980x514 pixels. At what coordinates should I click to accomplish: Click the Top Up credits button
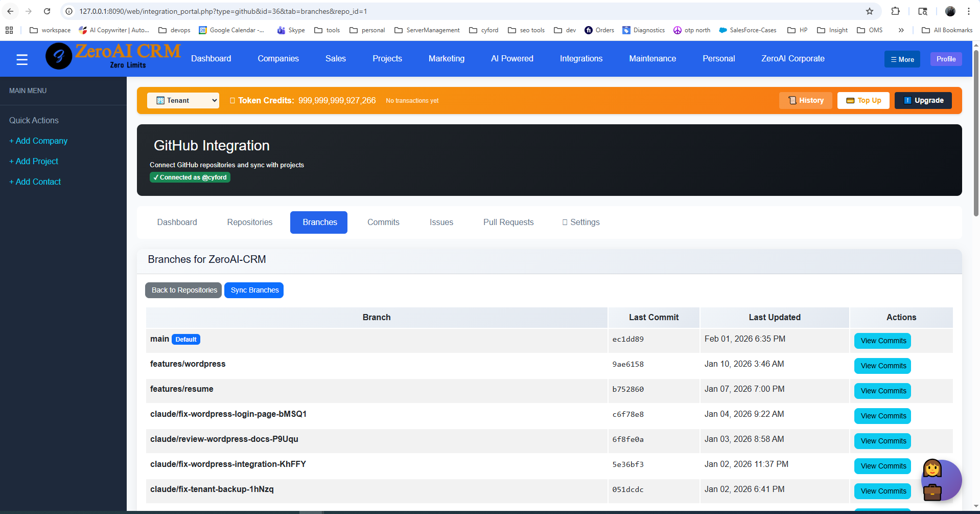pyautogui.click(x=863, y=101)
